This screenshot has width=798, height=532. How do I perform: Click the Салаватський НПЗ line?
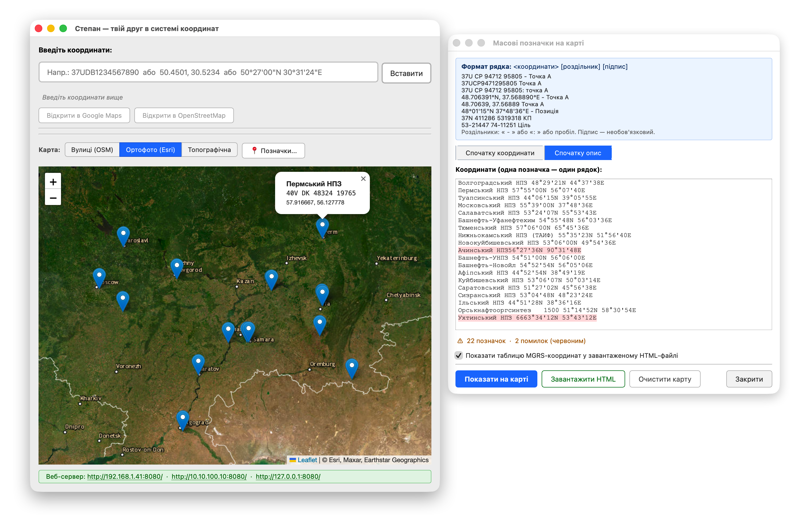(527, 213)
